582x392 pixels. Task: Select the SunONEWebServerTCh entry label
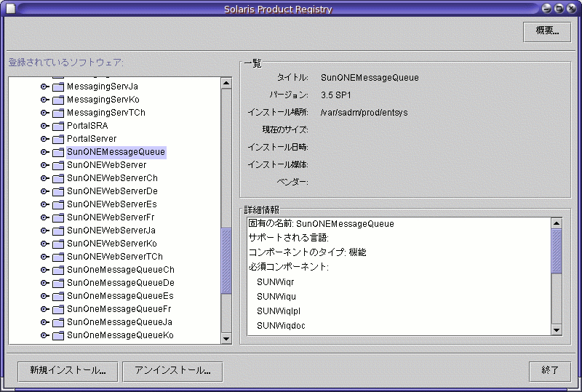click(x=115, y=257)
